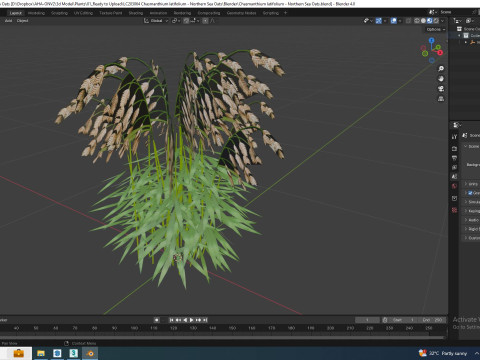Expand the Rigid Body World panel
This screenshot has width=480, height=360.
(x=472, y=229)
